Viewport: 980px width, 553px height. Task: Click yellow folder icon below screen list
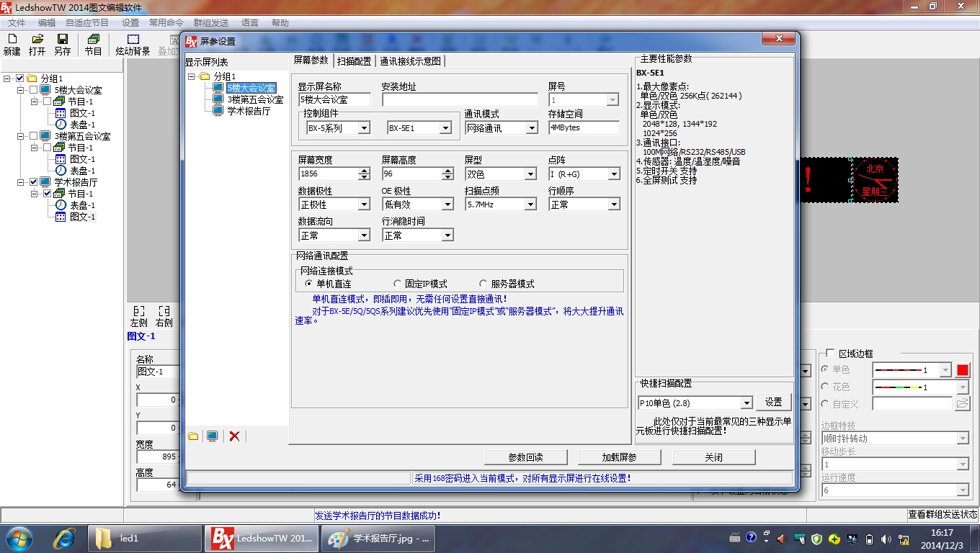(193, 436)
